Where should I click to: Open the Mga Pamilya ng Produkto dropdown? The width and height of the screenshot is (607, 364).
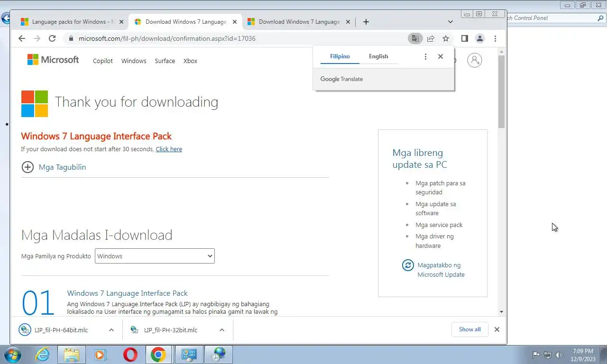pyautogui.click(x=155, y=256)
